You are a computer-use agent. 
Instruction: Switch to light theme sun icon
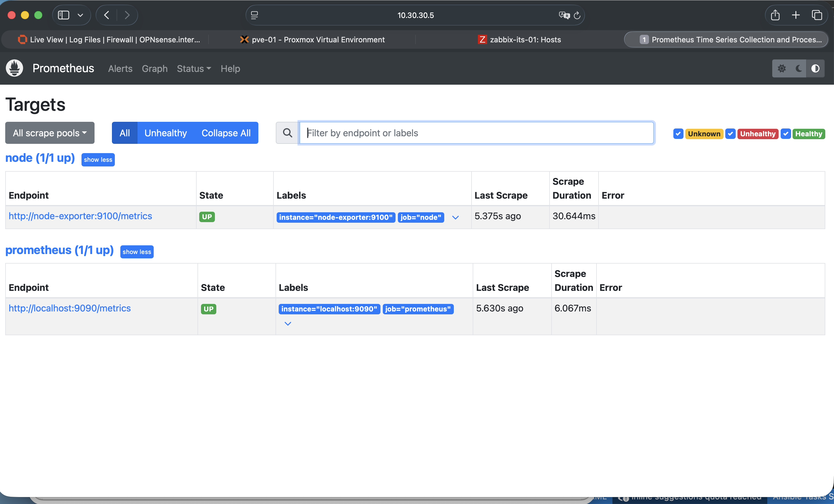tap(782, 68)
